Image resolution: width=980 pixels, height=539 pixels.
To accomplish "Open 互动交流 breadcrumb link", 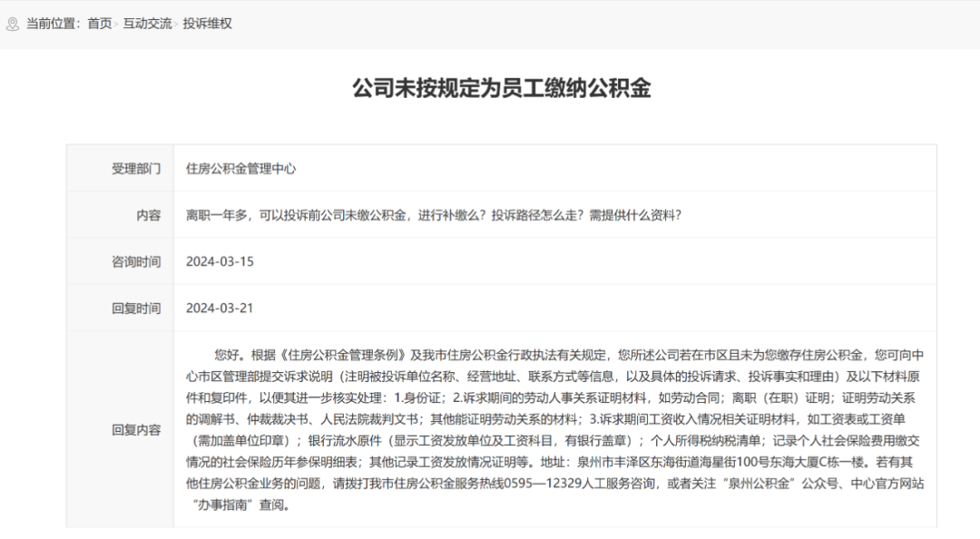I will coord(147,24).
